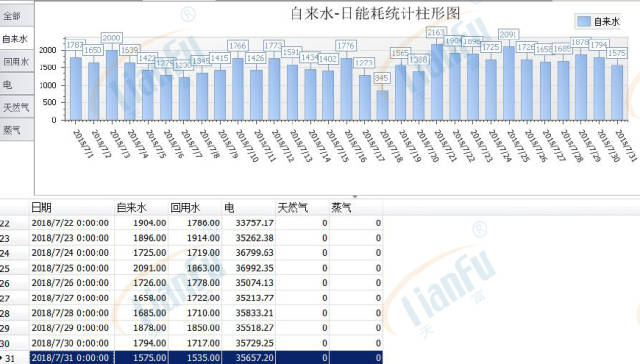Click 回用水 value 1778.00
This screenshot has width=640, height=364.
coord(195,283)
